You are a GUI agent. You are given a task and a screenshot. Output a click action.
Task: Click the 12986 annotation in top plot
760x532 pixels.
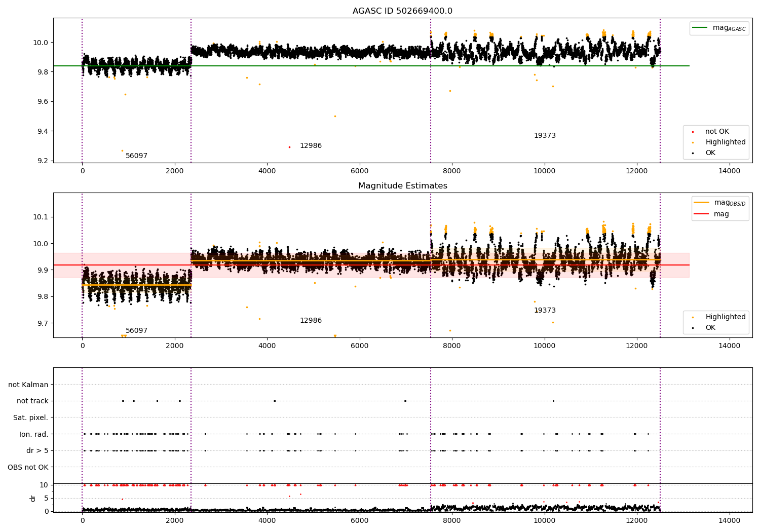pyautogui.click(x=311, y=146)
